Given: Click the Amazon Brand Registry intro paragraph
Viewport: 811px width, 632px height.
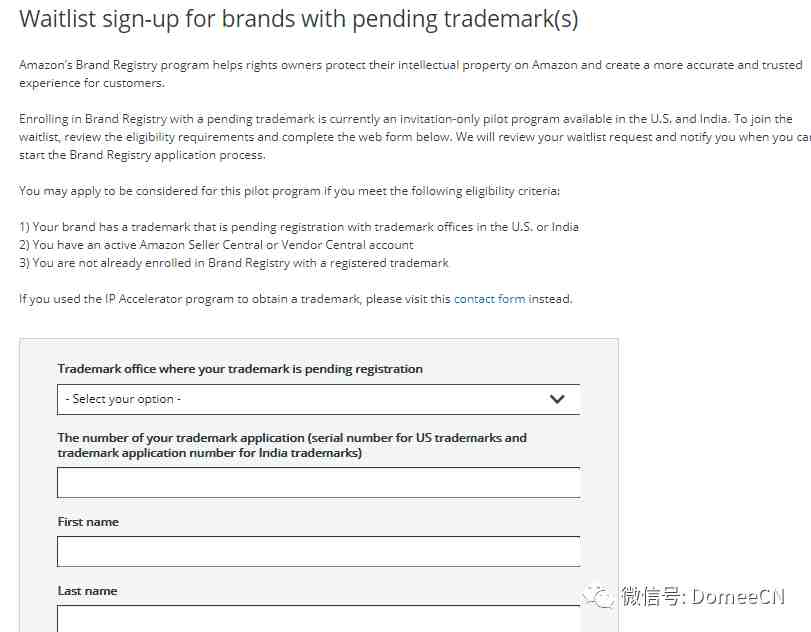Looking at the screenshot, I should coord(411,74).
